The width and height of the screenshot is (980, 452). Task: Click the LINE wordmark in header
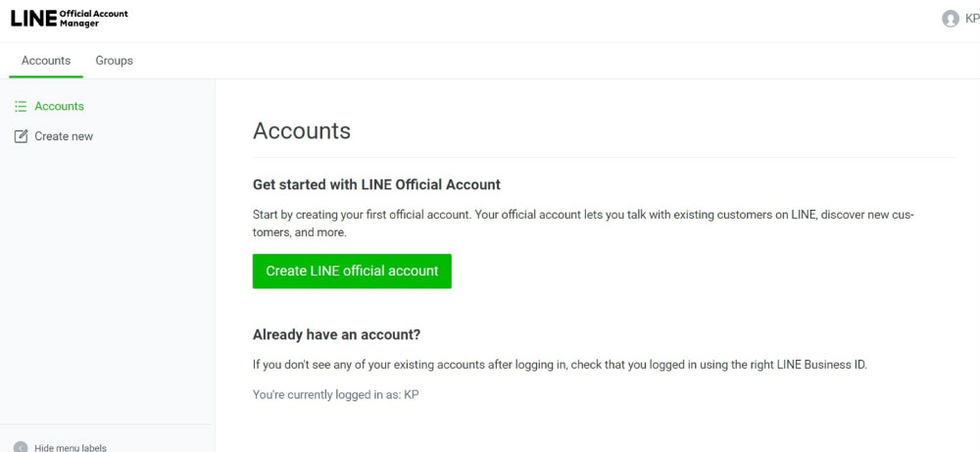(33, 19)
